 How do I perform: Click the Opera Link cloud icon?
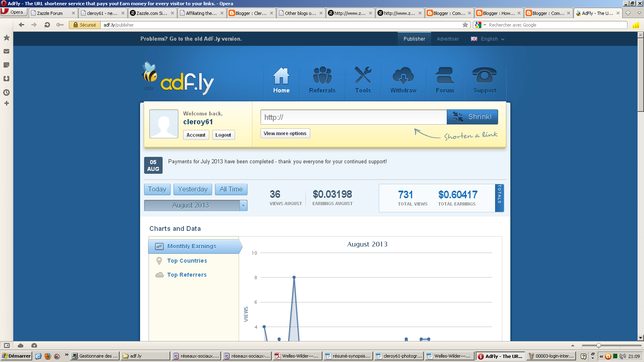coord(21,346)
